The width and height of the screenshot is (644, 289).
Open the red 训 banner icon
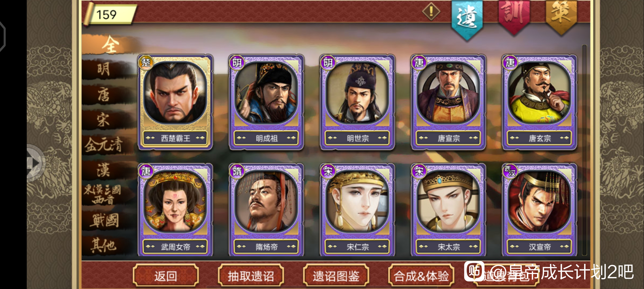pyautogui.click(x=514, y=17)
